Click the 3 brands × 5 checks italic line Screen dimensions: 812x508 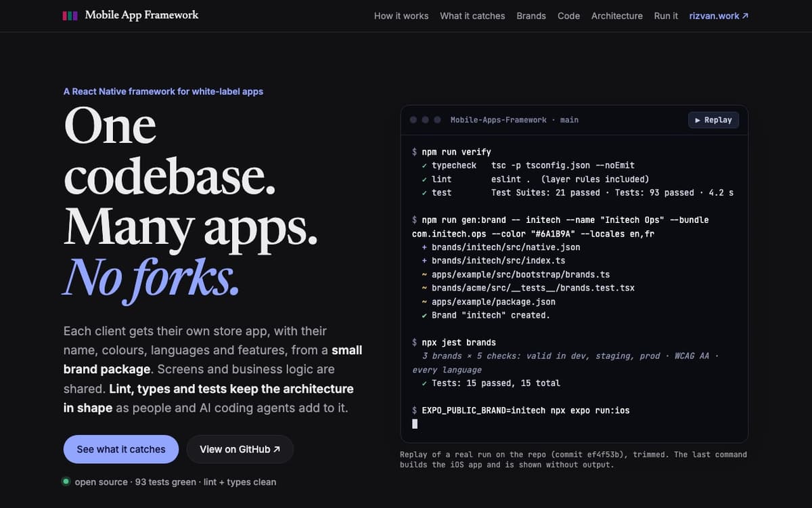coord(566,362)
